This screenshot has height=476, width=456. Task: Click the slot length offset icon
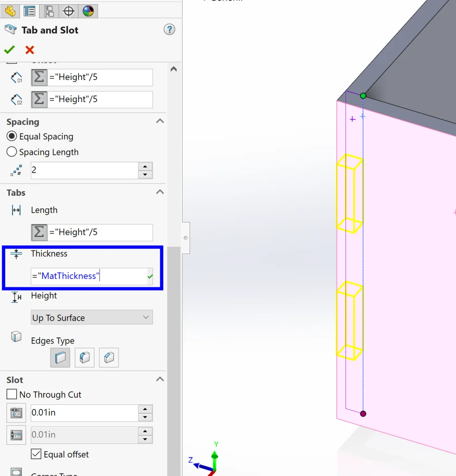coord(16,413)
